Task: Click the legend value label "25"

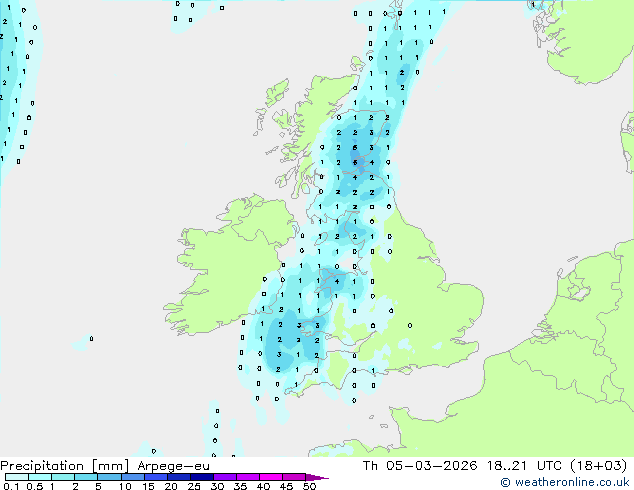Action: tap(194, 486)
